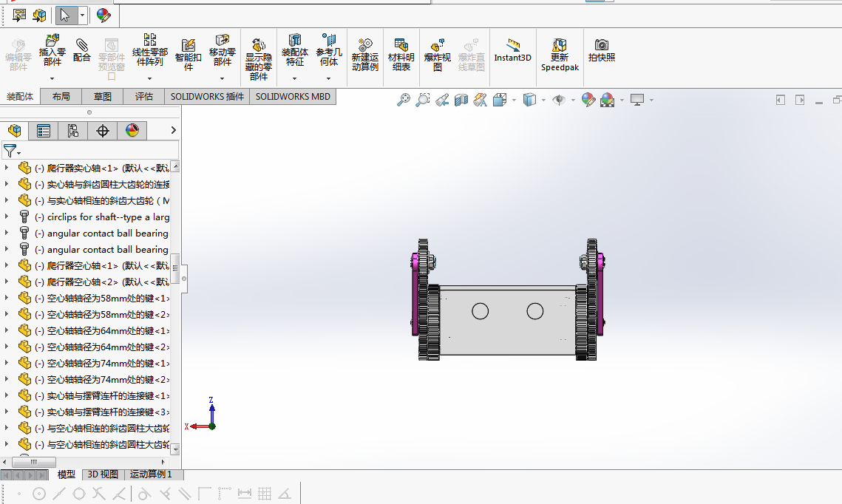Create New Motion Study (新建运动算例)
Image resolution: width=842 pixels, height=504 pixels.
[x=365, y=55]
